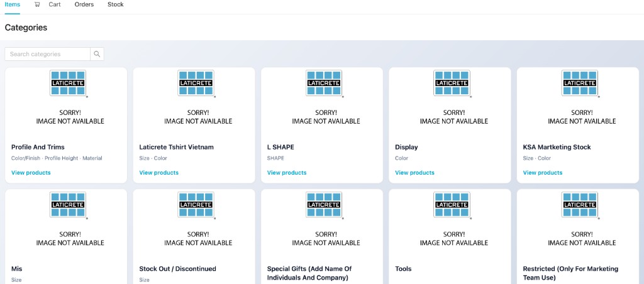View products for L SHAPE
The width and height of the screenshot is (644, 284).
(287, 173)
